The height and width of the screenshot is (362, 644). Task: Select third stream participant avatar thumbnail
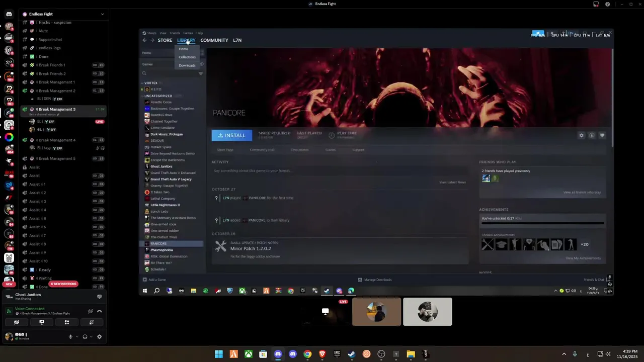pos(428,312)
